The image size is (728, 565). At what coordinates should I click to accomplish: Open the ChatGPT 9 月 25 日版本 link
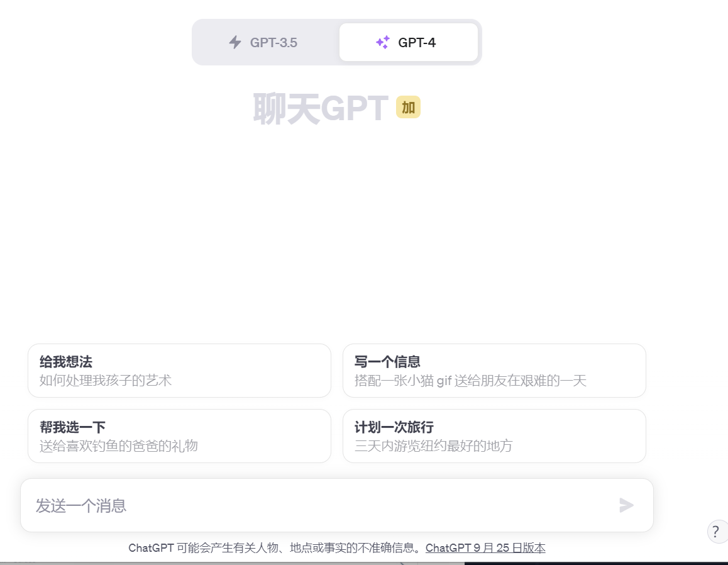click(x=485, y=548)
